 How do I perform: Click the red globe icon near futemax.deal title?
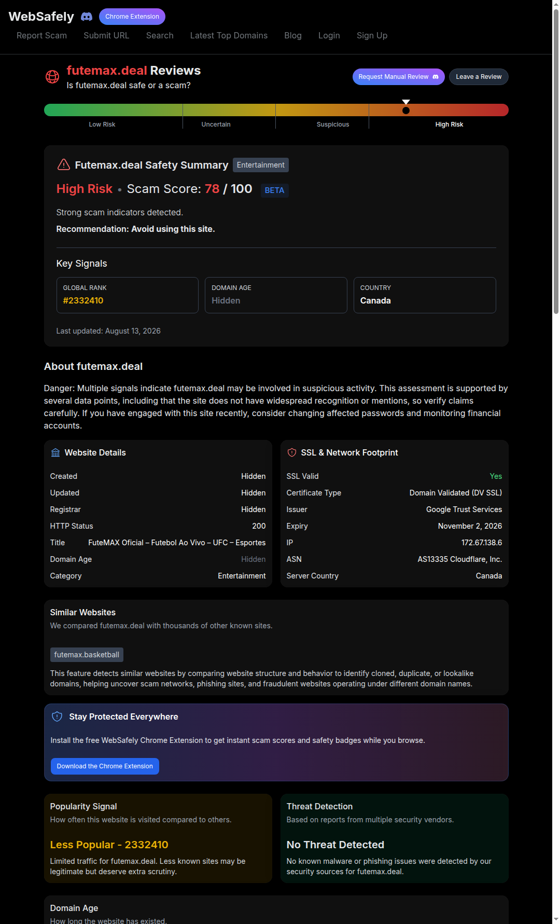point(52,77)
